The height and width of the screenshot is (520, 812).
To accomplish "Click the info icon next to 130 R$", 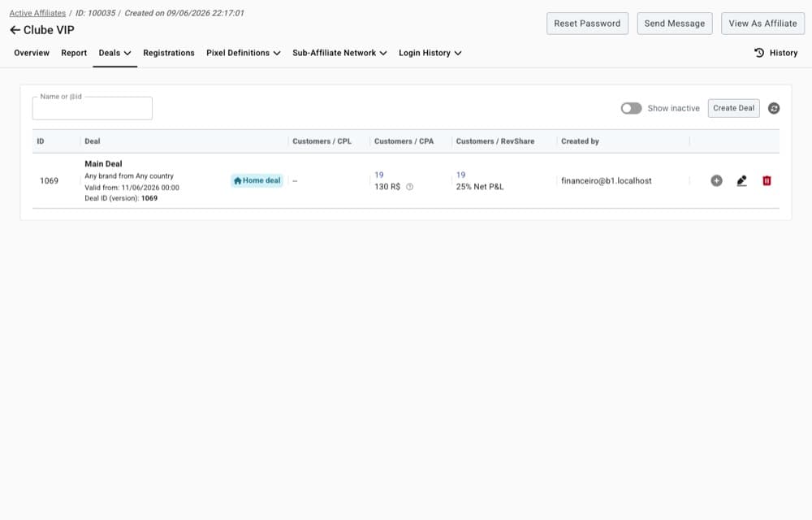I will (409, 187).
